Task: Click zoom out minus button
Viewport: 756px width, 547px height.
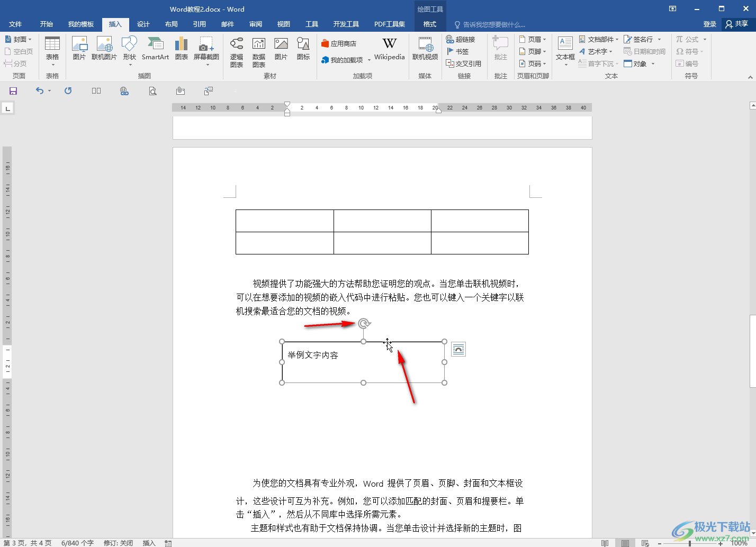Action: tap(660, 543)
